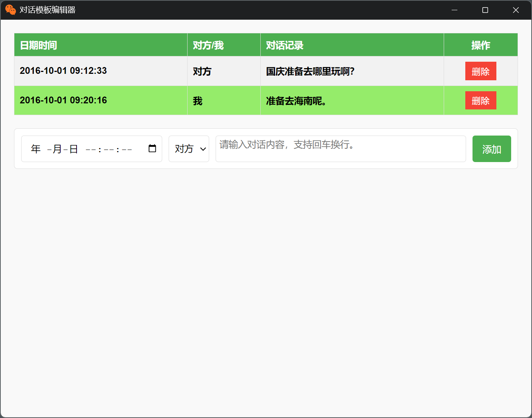The image size is (532, 418).
Task: Click the green 添加 button
Action: click(491, 149)
